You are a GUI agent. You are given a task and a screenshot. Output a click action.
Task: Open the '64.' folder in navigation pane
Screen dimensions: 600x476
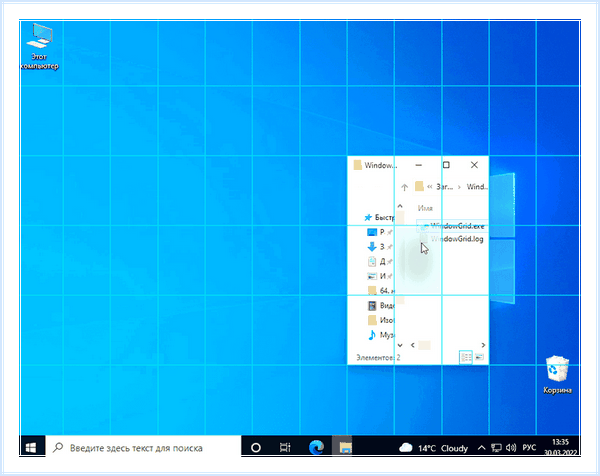pos(381,291)
